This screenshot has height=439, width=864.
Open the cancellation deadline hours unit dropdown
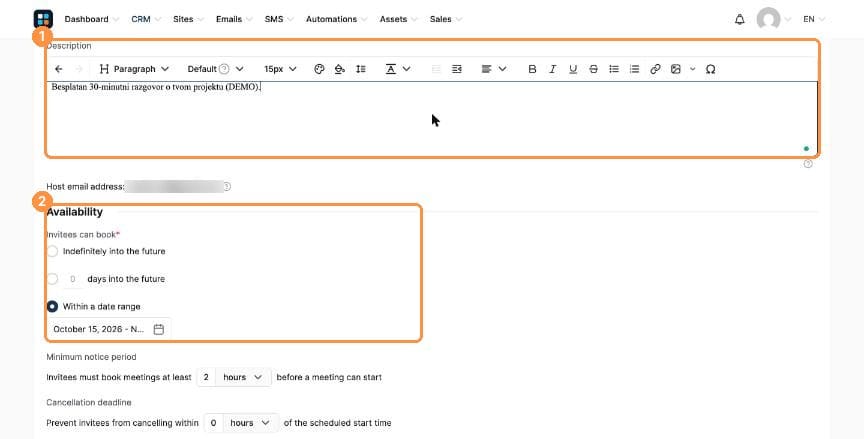[251, 423]
